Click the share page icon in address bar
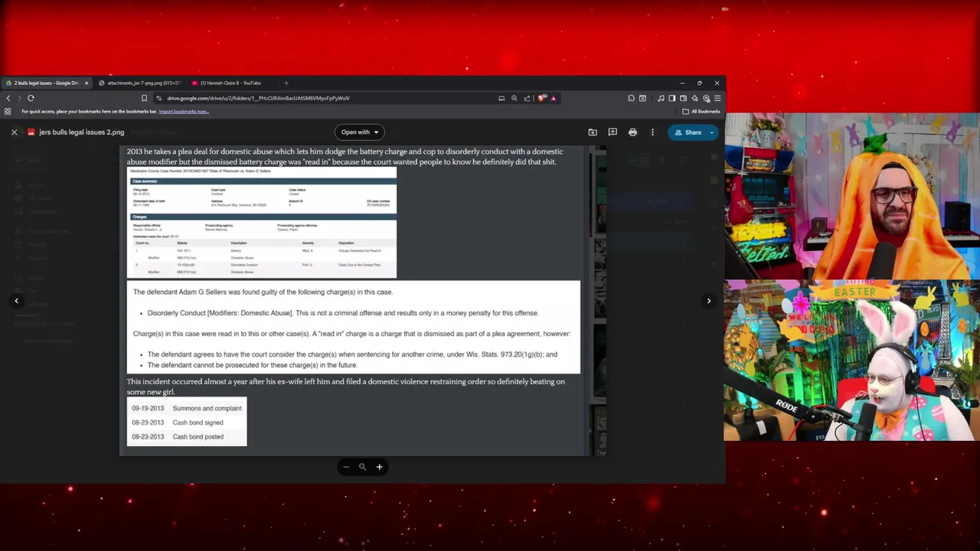 527,98
